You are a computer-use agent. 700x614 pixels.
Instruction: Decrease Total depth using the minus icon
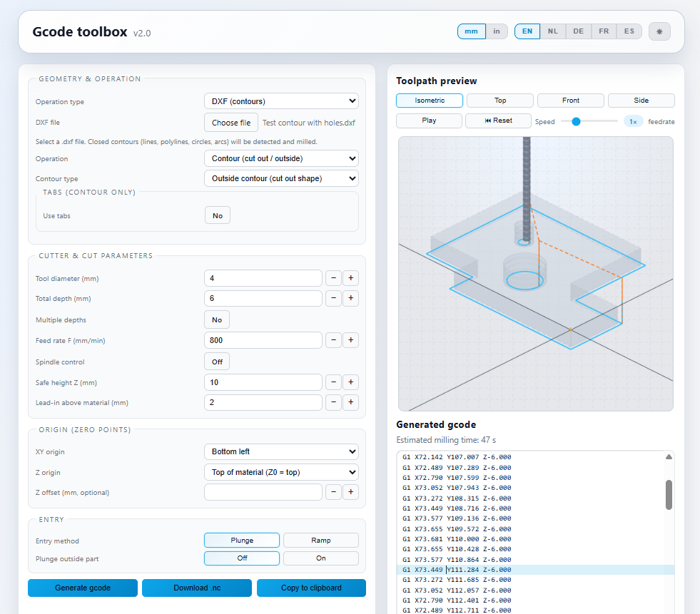(x=333, y=298)
